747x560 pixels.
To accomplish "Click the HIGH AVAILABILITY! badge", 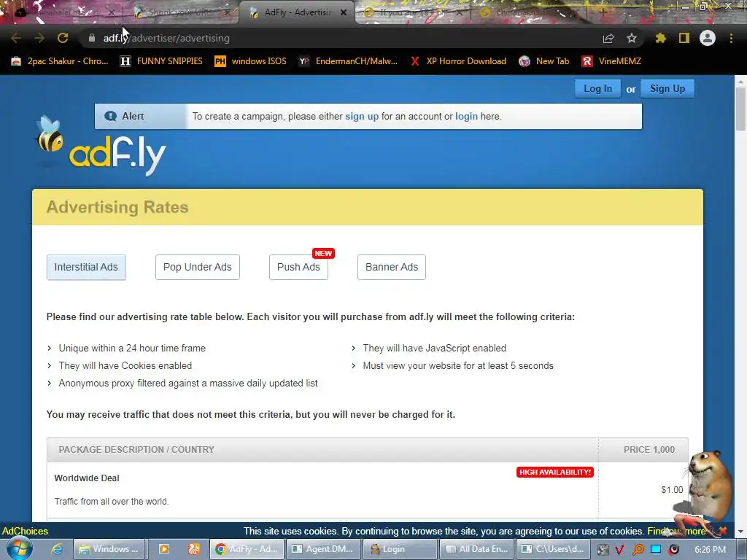I will pyautogui.click(x=555, y=472).
